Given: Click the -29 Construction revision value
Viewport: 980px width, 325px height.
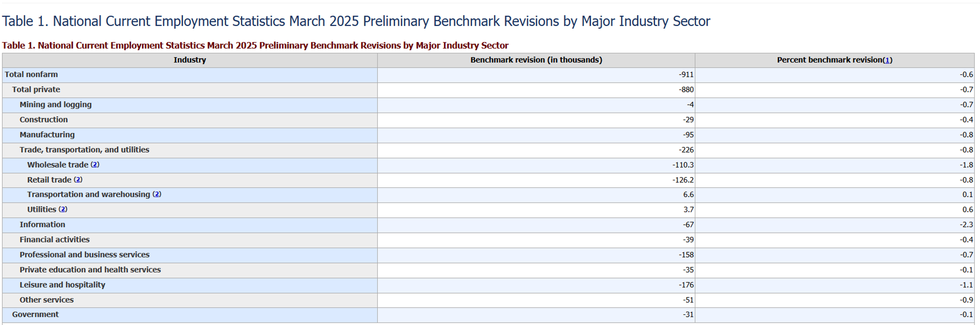Looking at the screenshot, I should [688, 120].
